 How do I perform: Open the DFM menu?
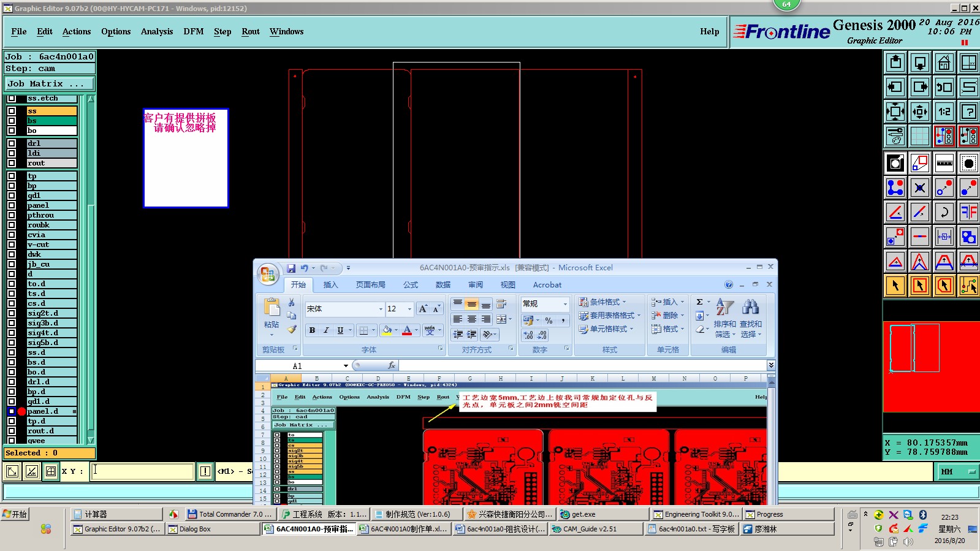193,32
